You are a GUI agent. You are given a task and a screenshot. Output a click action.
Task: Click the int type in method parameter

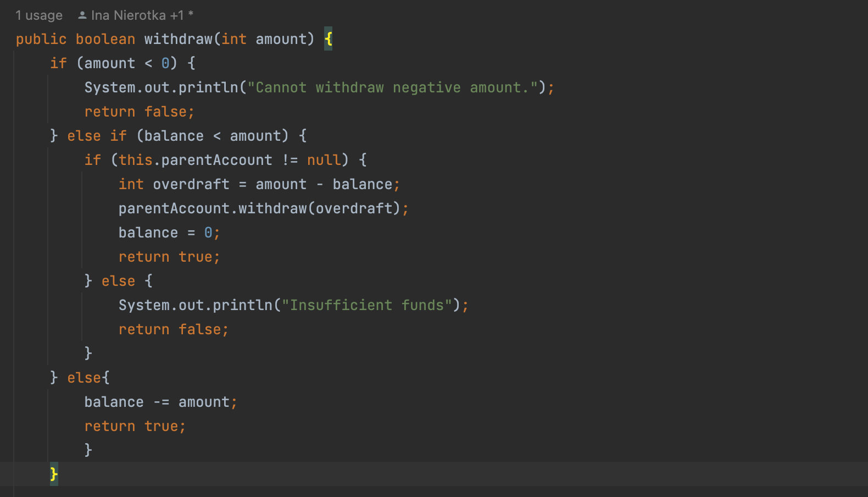tap(234, 39)
